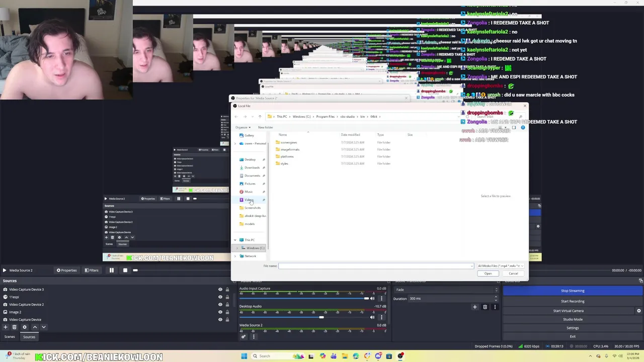
Task: Switch to the Scenes tab
Action: [10, 337]
